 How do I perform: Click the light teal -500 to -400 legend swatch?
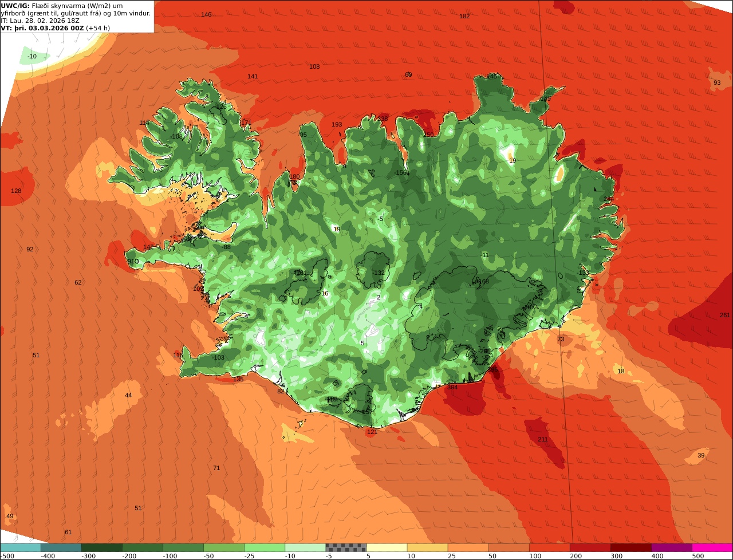point(21,547)
